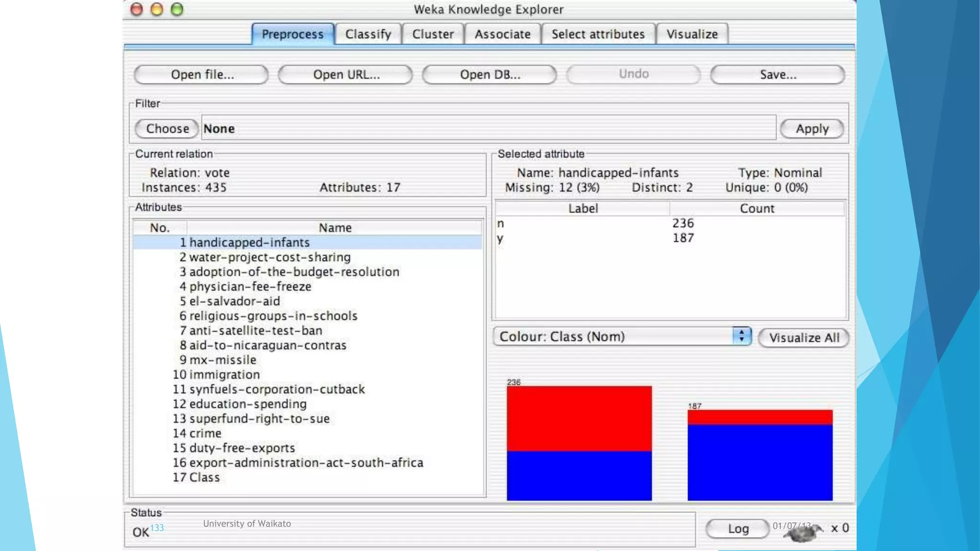Click the Open DB... button
980x551 pixels.
tap(490, 75)
